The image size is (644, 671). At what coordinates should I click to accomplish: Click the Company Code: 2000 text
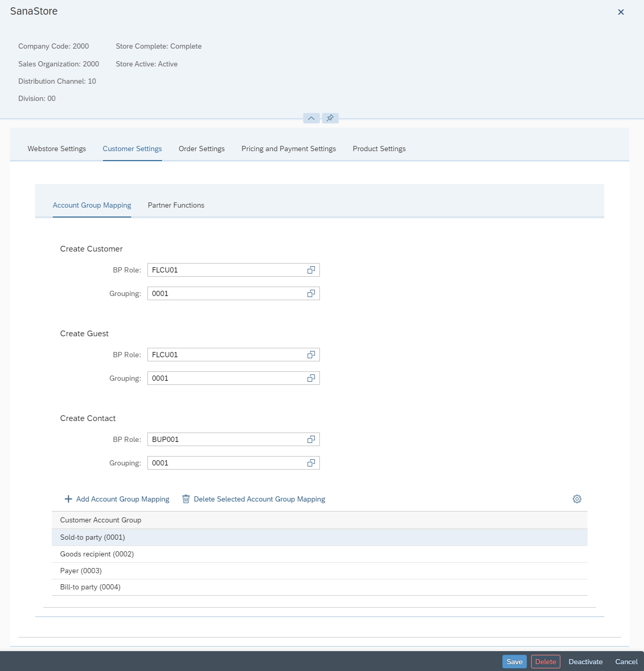pyautogui.click(x=53, y=46)
